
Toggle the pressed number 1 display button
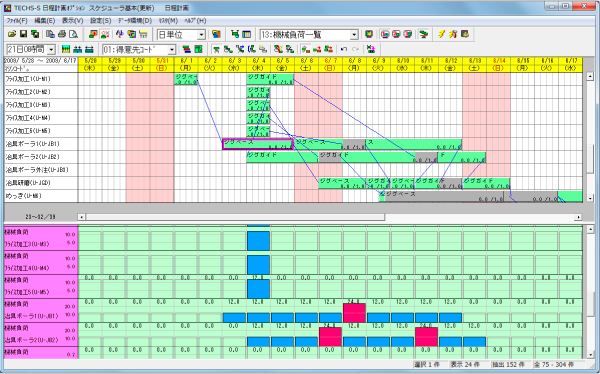click(385, 34)
